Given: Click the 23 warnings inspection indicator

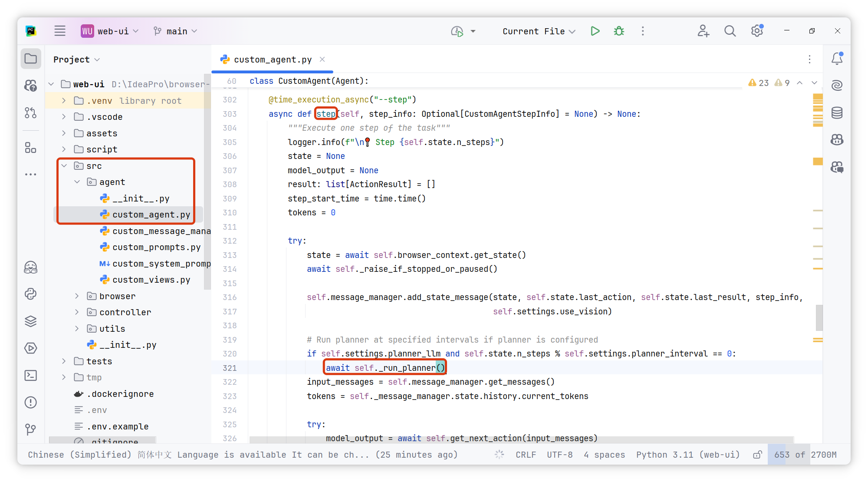Looking at the screenshot, I should 759,83.
